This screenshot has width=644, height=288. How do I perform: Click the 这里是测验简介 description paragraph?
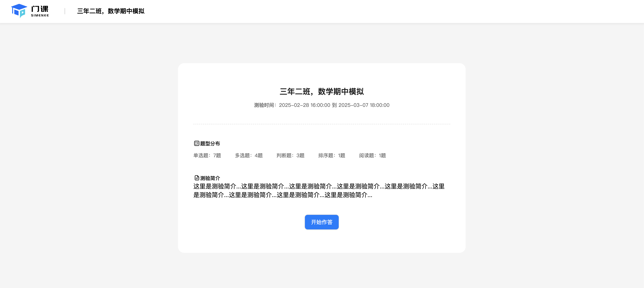(319, 190)
